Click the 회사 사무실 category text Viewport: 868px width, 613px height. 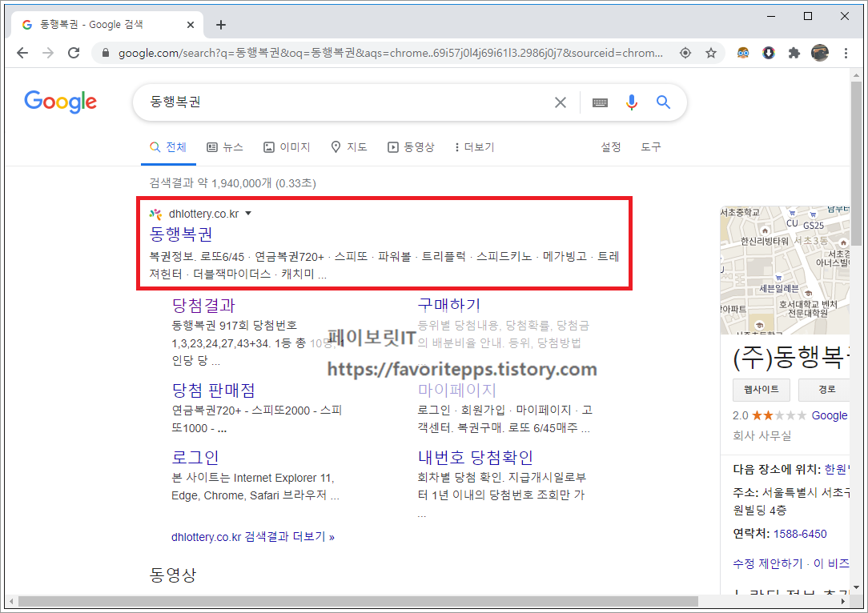point(762,436)
